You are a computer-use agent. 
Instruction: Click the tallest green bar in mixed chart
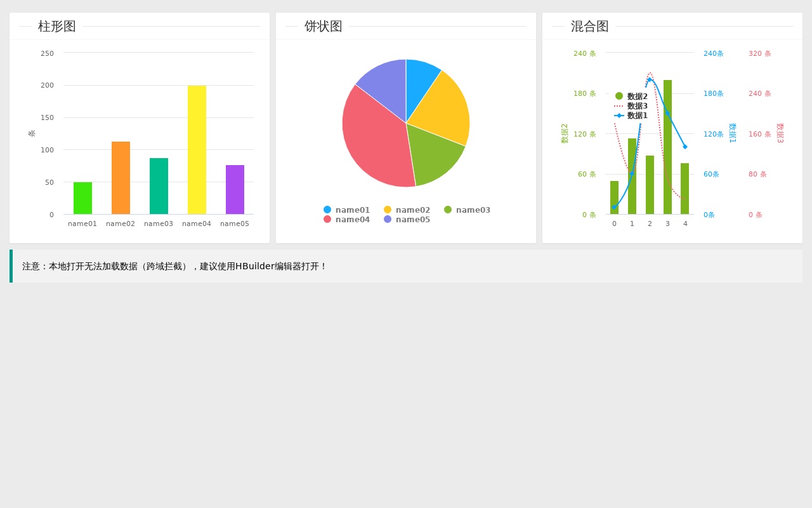667,147
